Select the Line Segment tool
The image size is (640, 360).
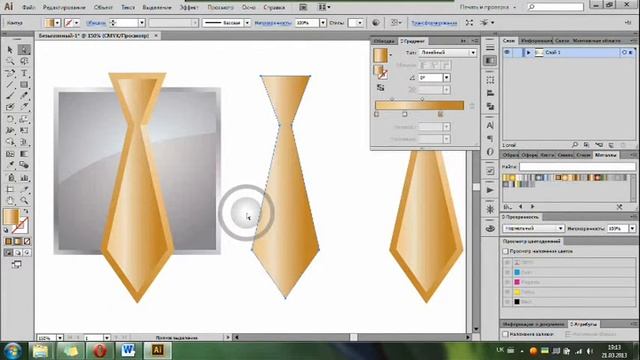pyautogui.click(x=10, y=84)
